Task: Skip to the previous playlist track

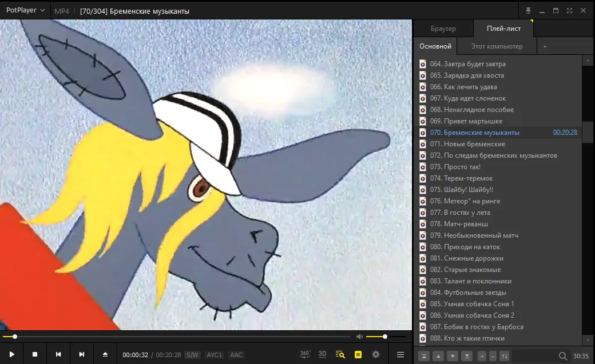Action: click(x=58, y=354)
